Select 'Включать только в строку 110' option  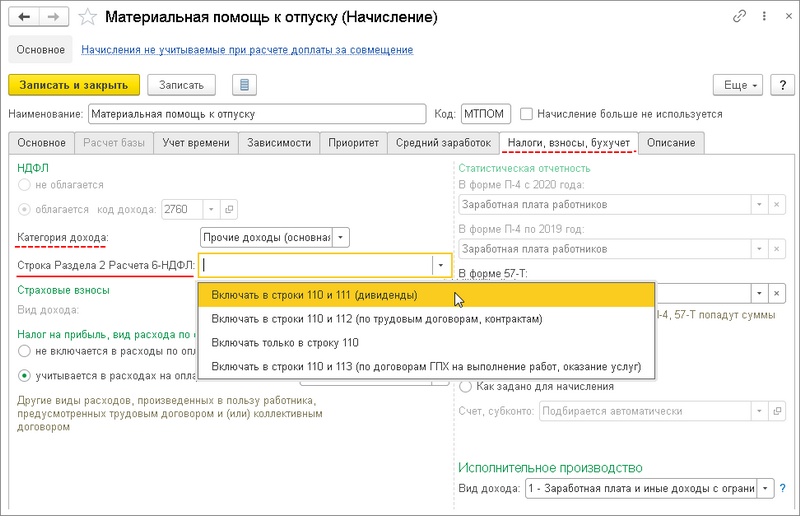[284, 342]
